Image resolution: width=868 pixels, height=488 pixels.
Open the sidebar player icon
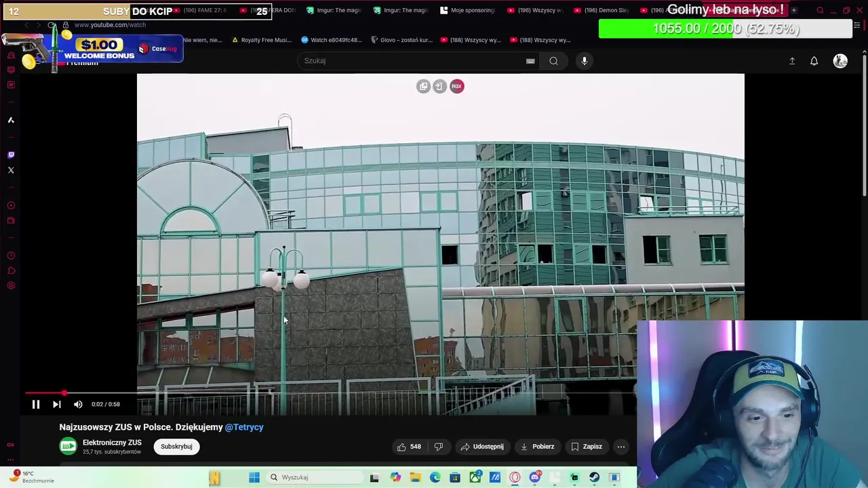pos(11,205)
